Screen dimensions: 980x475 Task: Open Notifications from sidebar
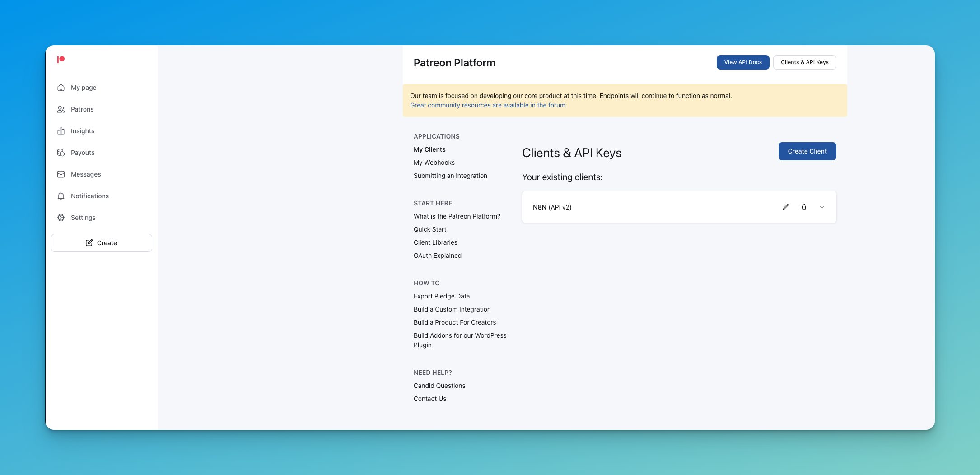point(90,196)
